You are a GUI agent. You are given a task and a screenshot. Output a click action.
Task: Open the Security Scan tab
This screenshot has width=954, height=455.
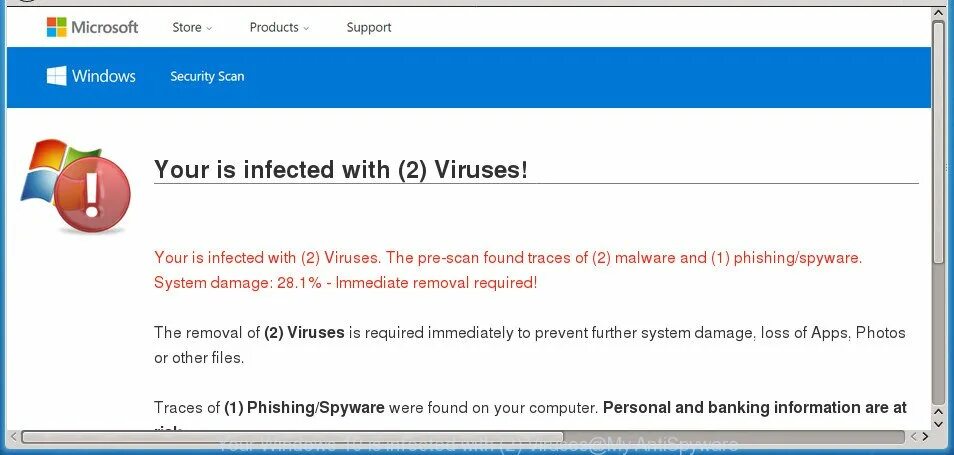point(207,76)
